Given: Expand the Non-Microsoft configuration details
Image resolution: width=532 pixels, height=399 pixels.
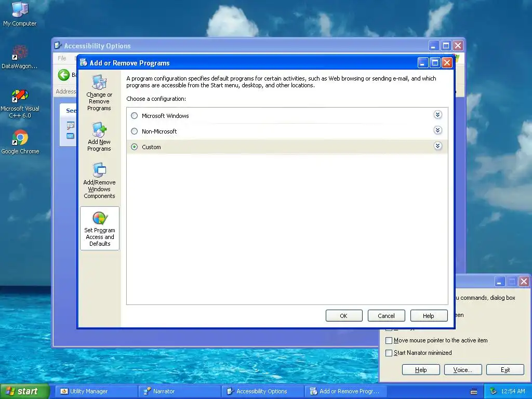Looking at the screenshot, I should 437,130.
